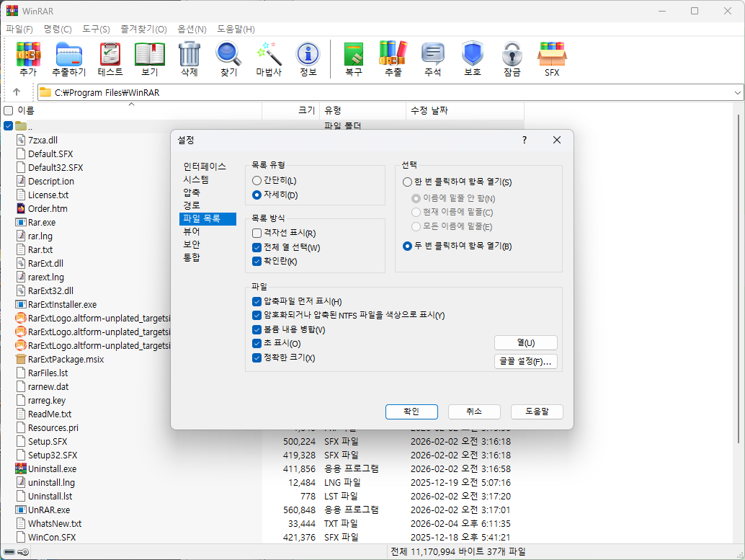
Task: Toggle the 전체 열 선택(W) checkbox
Action: [x=257, y=247]
